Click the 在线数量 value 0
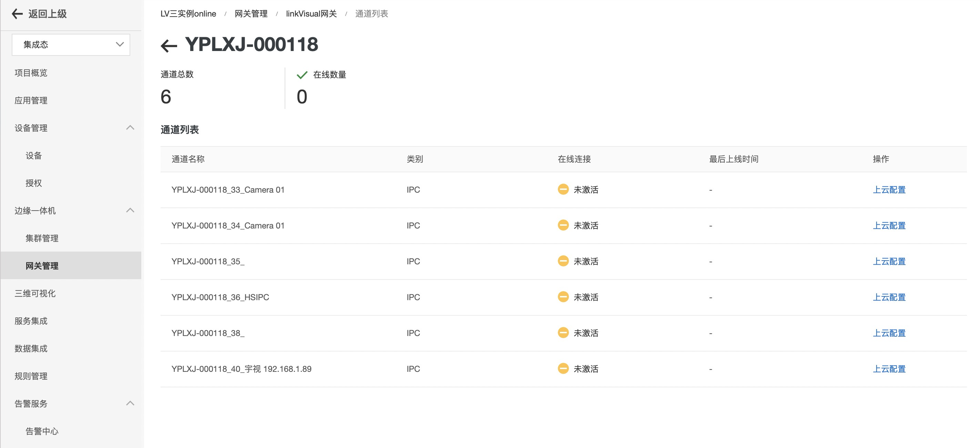This screenshot has width=980, height=448. pos(302,96)
